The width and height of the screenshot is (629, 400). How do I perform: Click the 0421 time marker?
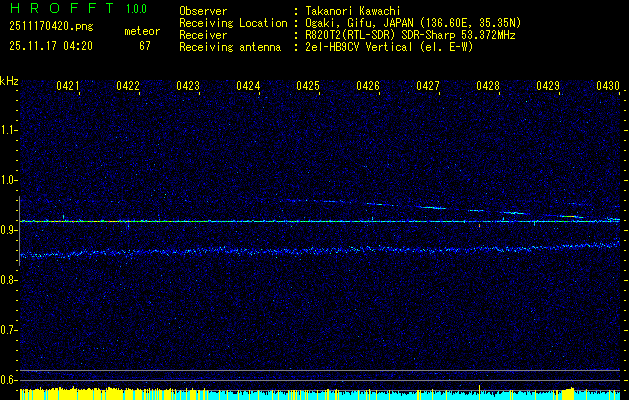click(x=68, y=87)
